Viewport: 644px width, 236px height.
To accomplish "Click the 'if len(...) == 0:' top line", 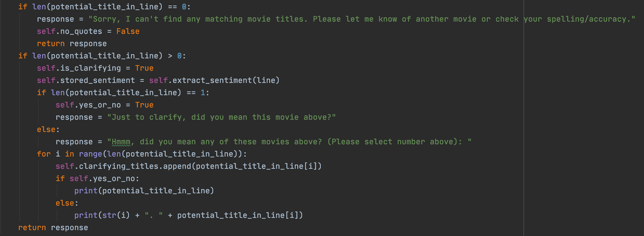I will tap(104, 7).
